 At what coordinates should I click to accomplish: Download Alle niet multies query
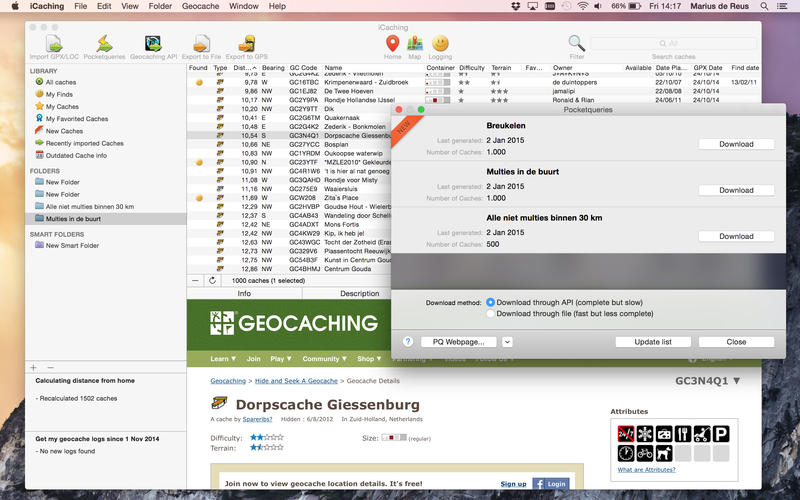(736, 236)
